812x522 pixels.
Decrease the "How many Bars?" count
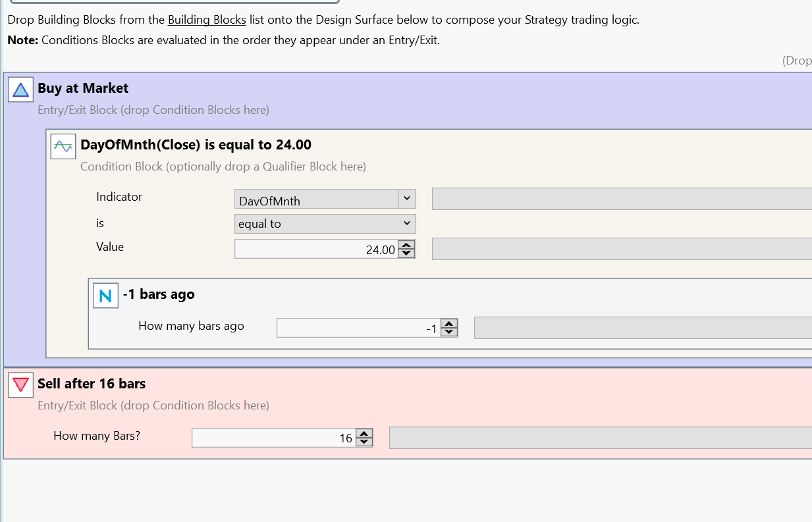(364, 442)
